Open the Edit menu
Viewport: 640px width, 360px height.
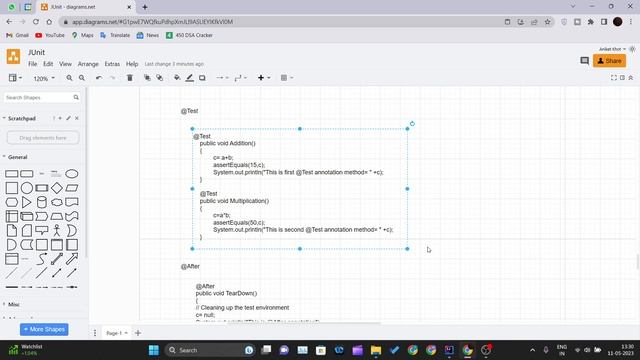click(x=48, y=64)
